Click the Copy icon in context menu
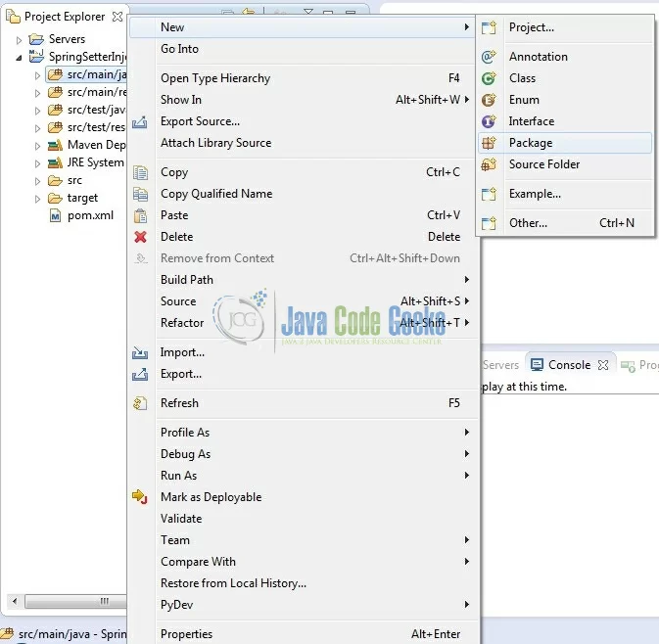The height and width of the screenshot is (644, 659). (140, 172)
